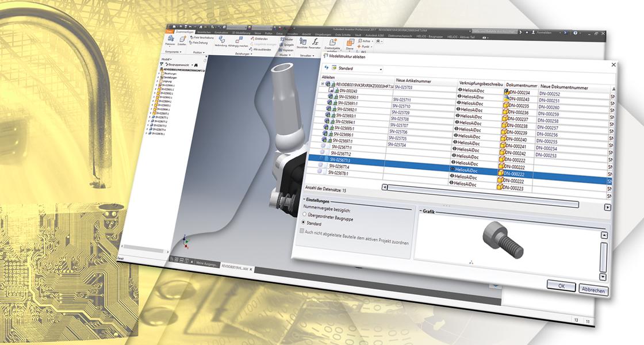
Task: Click the table's right scroll arrow
Action: click(607, 208)
